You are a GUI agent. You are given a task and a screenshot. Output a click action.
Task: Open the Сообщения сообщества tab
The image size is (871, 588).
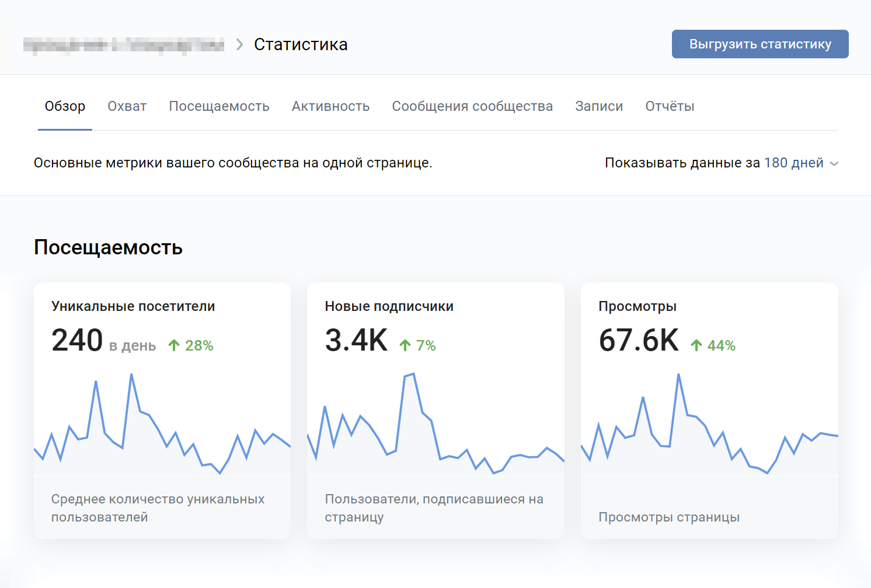point(472,106)
